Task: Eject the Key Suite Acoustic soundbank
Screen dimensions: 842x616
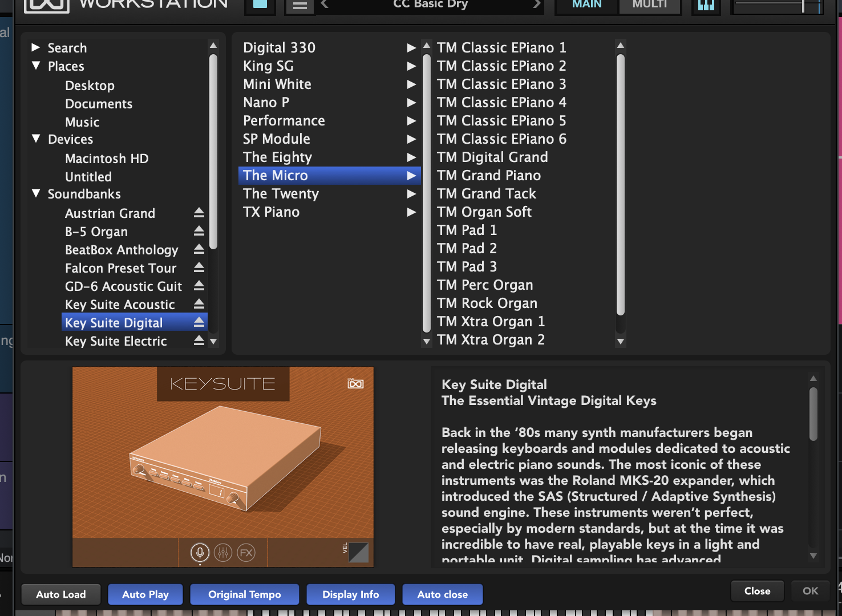Action: tap(199, 304)
